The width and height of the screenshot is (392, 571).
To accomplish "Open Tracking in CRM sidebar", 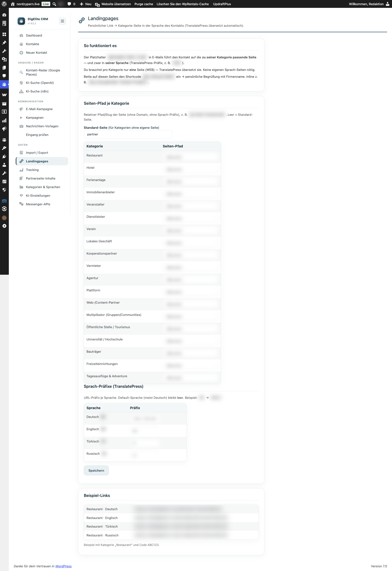I will tap(42, 170).
